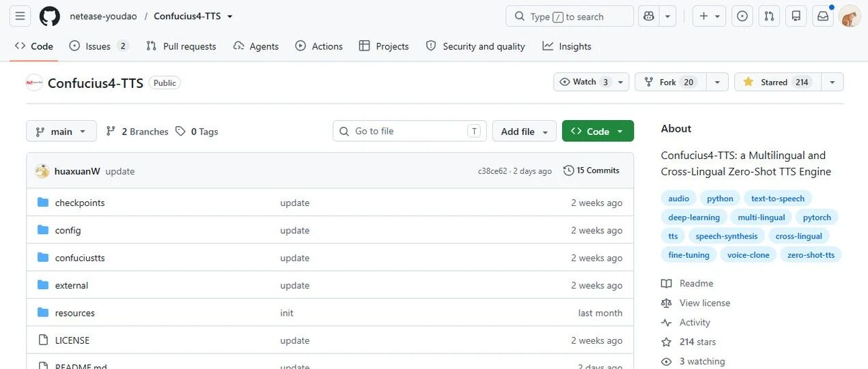This screenshot has width=868, height=369.
Task: Open netease-youdao owner link
Action: [x=102, y=16]
